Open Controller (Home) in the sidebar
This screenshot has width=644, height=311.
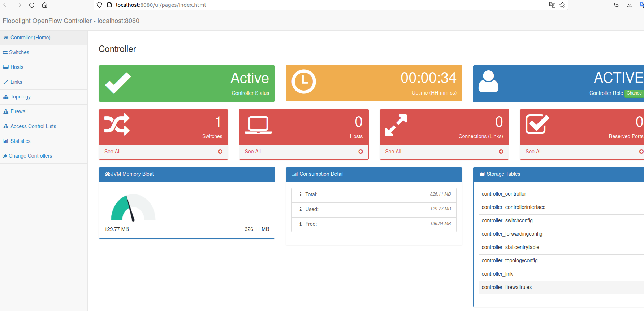(44, 38)
